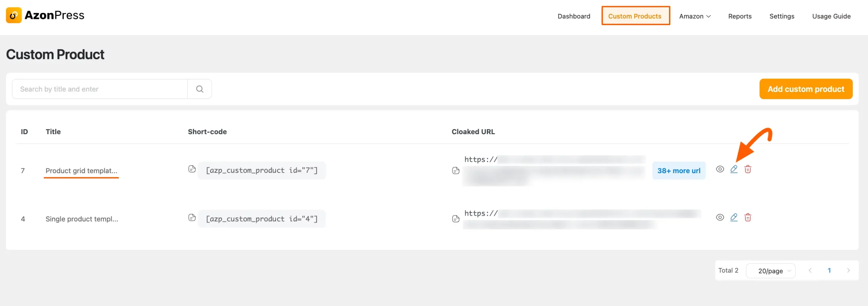Open the 20/page items selector
This screenshot has height=306, width=868.
coord(771,270)
